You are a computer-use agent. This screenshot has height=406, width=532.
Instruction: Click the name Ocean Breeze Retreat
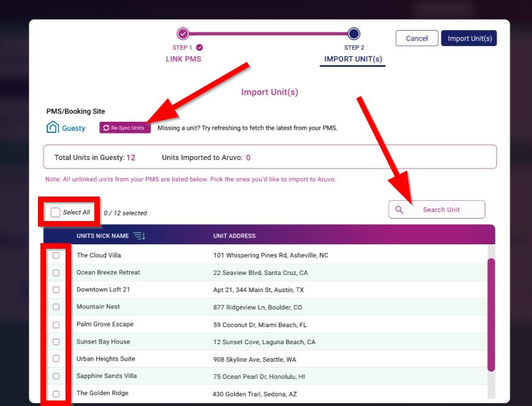pos(108,273)
